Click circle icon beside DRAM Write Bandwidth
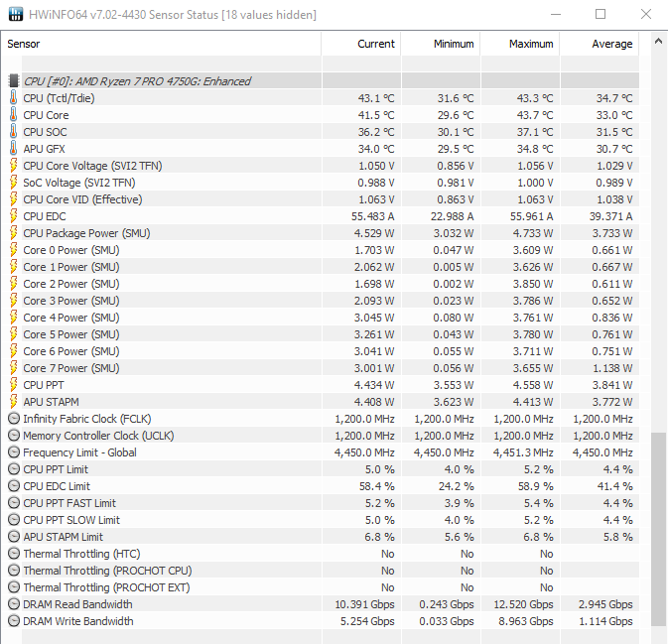 click(x=14, y=621)
